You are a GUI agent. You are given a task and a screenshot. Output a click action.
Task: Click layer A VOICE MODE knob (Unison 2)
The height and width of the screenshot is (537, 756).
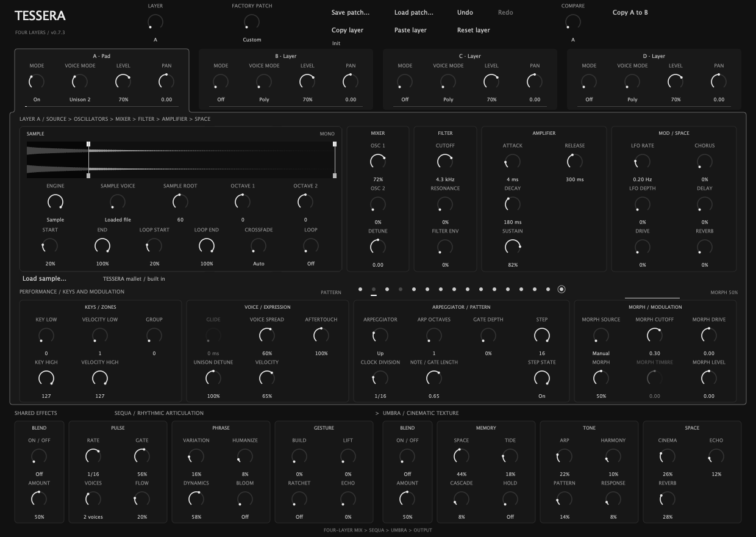coord(80,81)
